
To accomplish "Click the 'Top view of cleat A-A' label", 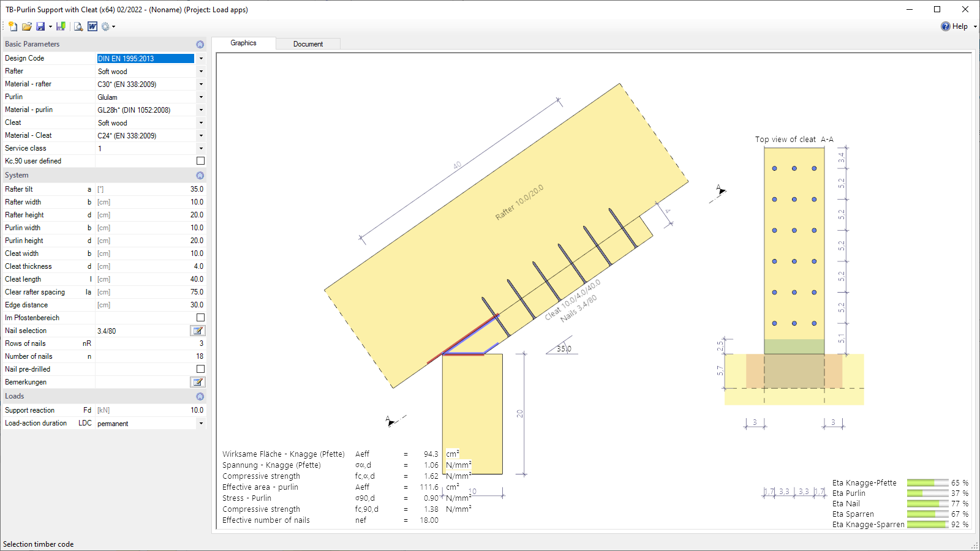I will pyautogui.click(x=794, y=140).
